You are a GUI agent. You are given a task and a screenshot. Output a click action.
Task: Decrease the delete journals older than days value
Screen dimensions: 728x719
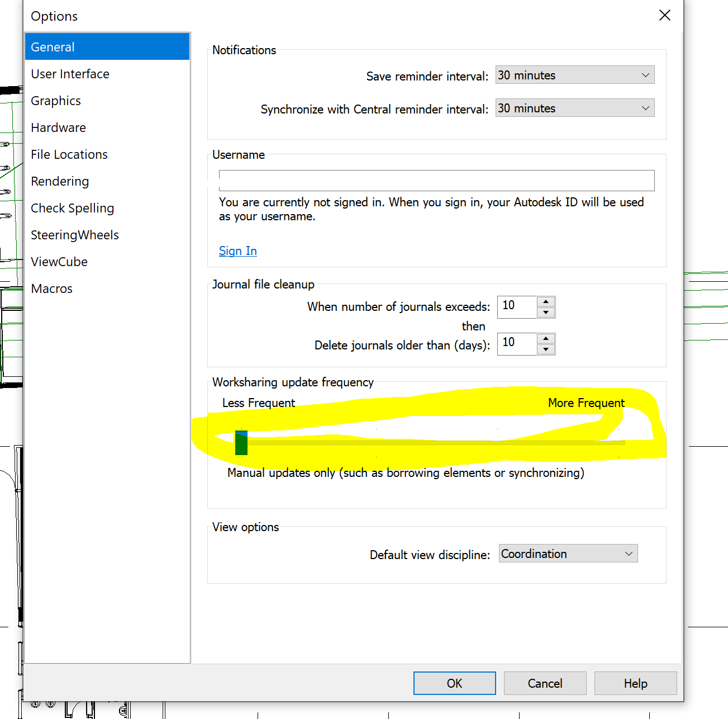point(546,349)
